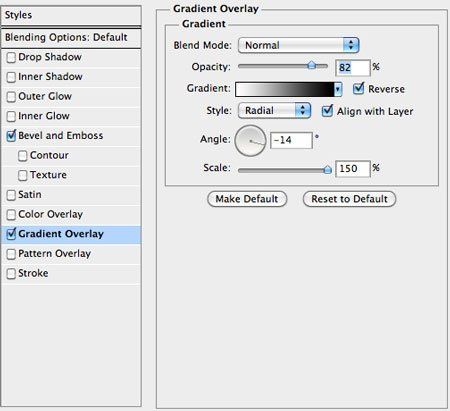Click the Make Default button

pos(247,199)
